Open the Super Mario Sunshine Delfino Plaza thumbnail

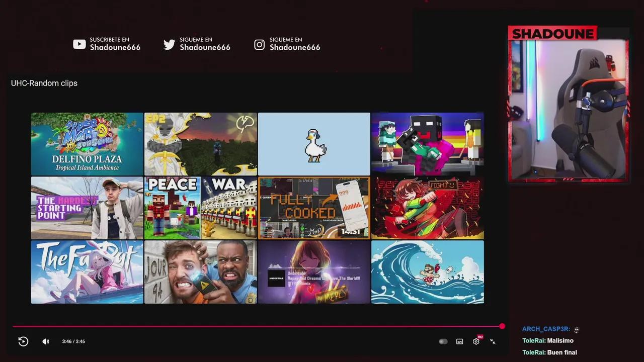coord(87,144)
